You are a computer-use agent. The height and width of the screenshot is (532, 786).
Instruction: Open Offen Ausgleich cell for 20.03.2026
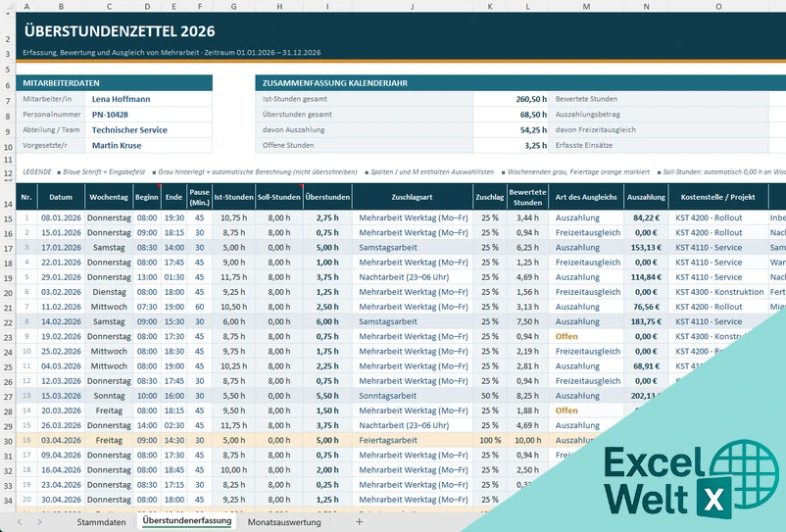pos(586,411)
